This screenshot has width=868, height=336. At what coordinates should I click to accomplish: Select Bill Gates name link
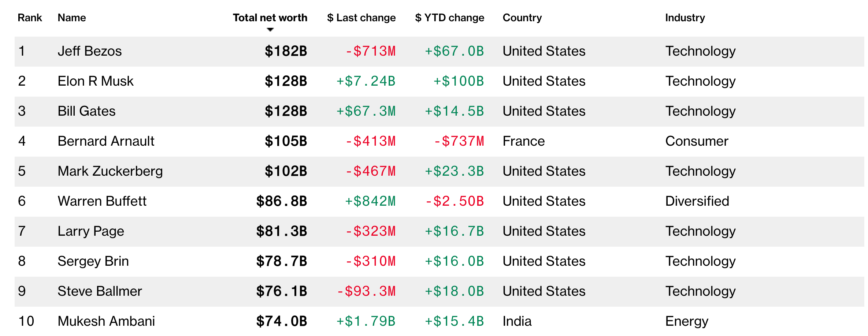86,111
